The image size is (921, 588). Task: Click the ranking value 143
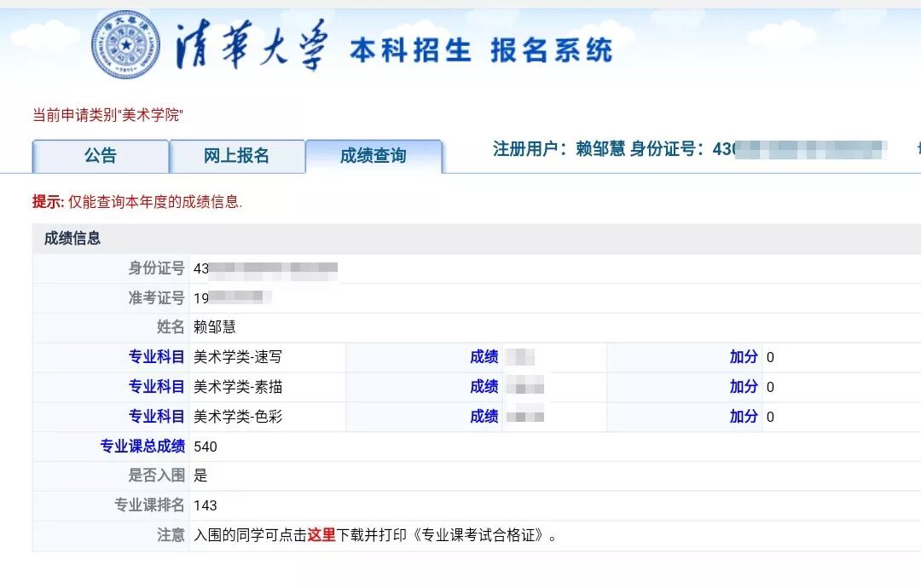click(x=205, y=505)
